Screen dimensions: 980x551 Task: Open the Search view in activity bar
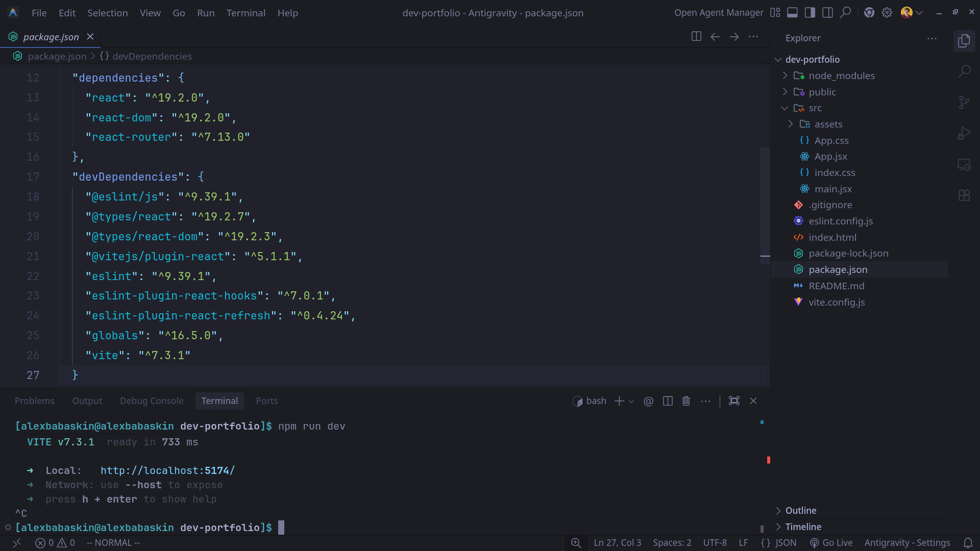pyautogui.click(x=964, y=71)
